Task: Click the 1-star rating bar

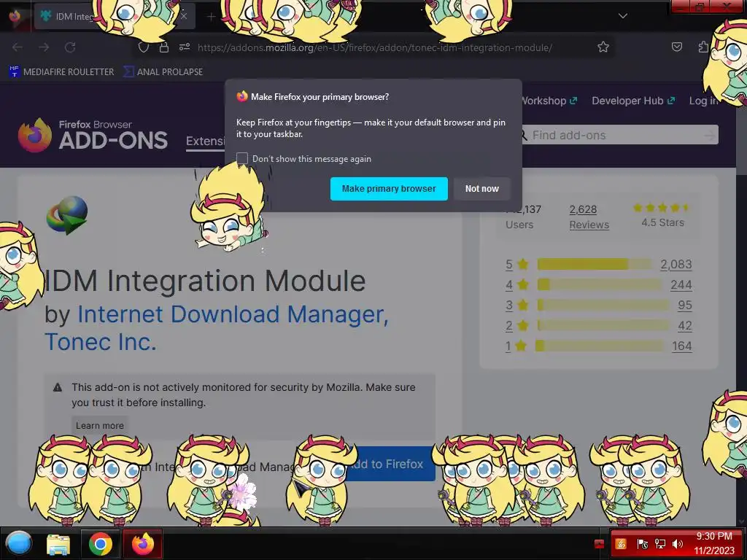Action: (600, 346)
